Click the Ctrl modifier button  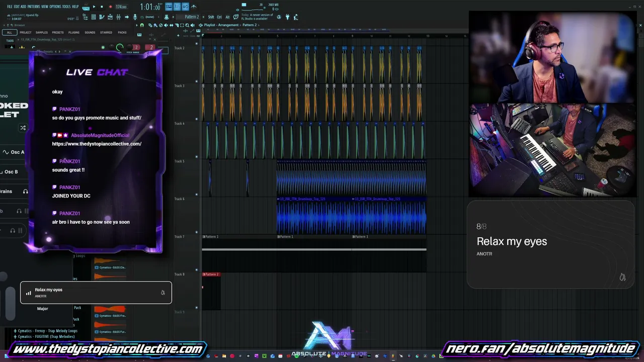pyautogui.click(x=219, y=17)
